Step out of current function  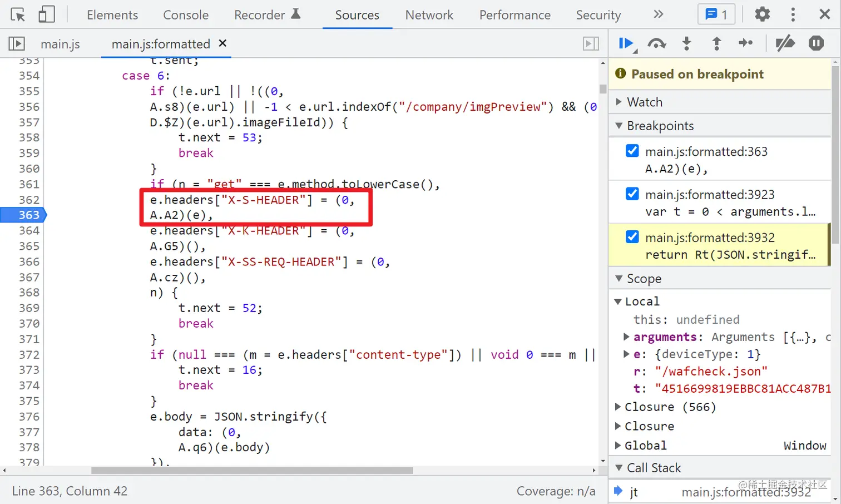coord(716,43)
